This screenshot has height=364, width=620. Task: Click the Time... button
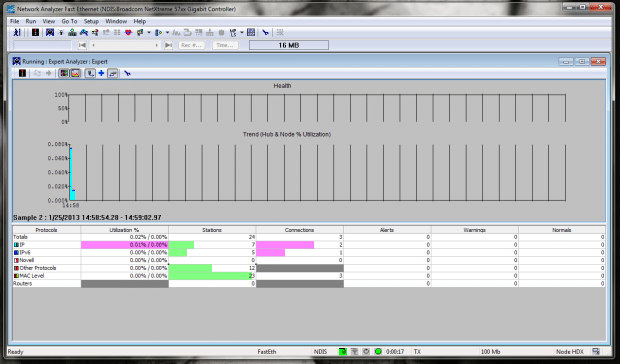point(225,45)
